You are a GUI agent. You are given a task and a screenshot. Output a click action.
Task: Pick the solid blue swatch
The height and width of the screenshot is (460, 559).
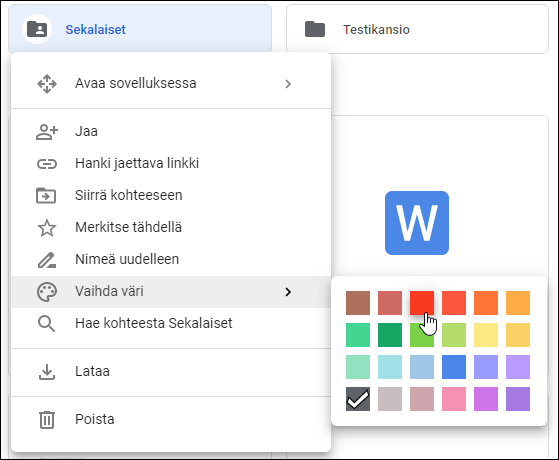coord(454,367)
